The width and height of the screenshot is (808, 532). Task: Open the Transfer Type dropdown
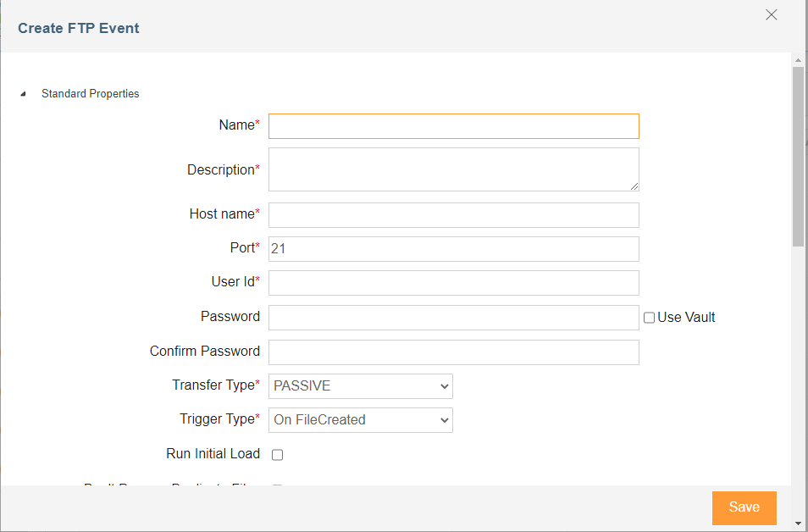361,386
